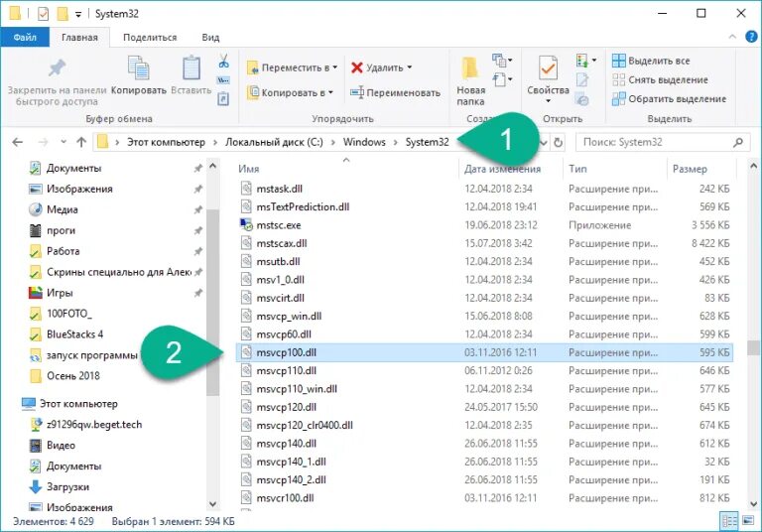Sort by the Type column header
The image size is (762, 532).
coord(577,169)
